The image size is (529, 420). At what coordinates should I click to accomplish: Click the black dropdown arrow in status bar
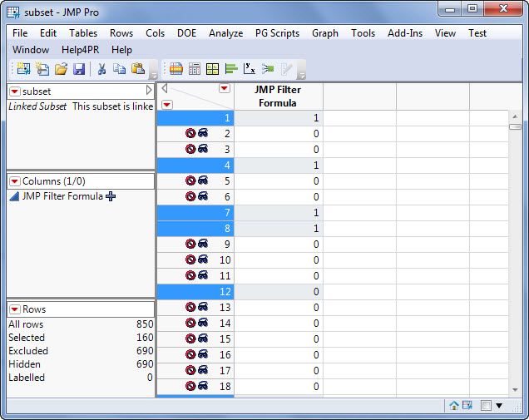tap(499, 406)
